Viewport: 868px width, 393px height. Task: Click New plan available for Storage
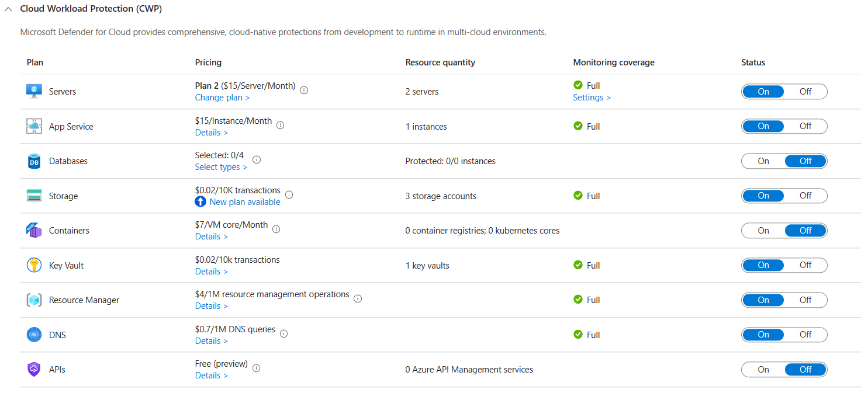tap(245, 202)
